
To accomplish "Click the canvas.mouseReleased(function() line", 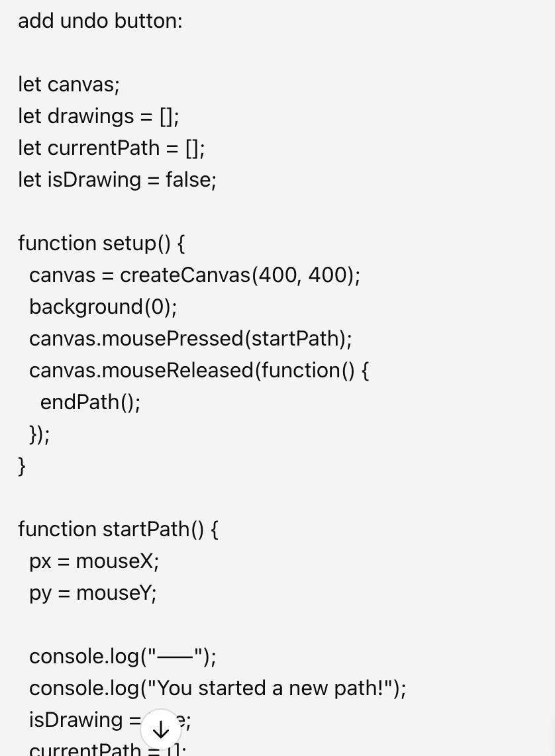I will (x=199, y=370).
